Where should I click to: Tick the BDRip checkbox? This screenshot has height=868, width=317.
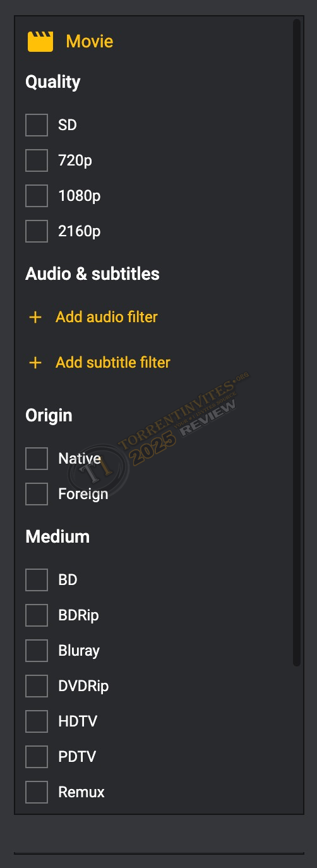pos(37,615)
